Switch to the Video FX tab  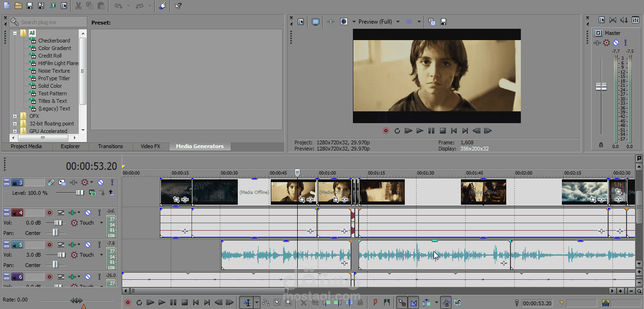(151, 146)
